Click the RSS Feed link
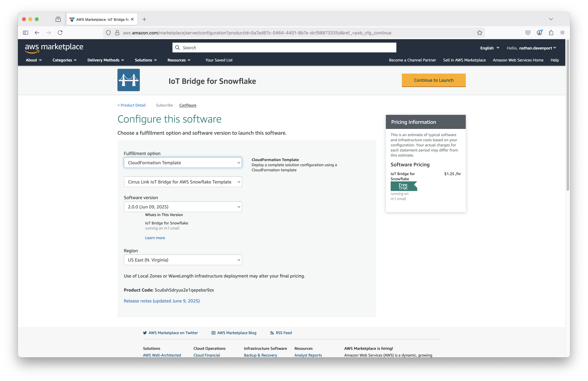588x381 pixels. [283, 333]
